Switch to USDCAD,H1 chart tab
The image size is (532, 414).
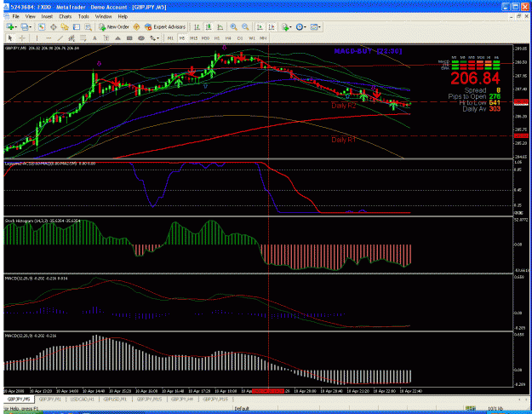pyautogui.click(x=82, y=399)
